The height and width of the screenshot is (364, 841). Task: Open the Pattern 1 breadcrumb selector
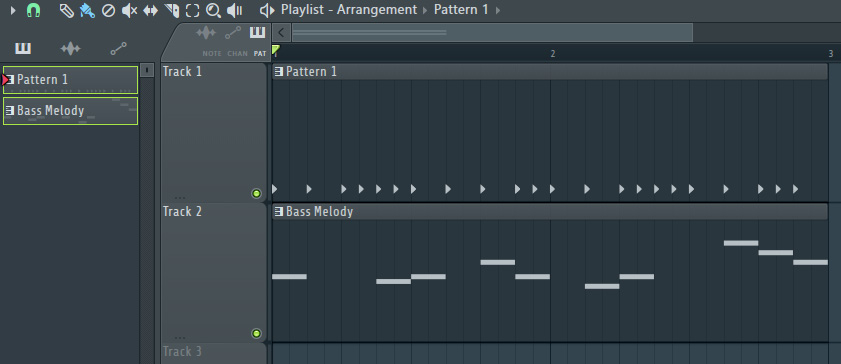point(461,10)
